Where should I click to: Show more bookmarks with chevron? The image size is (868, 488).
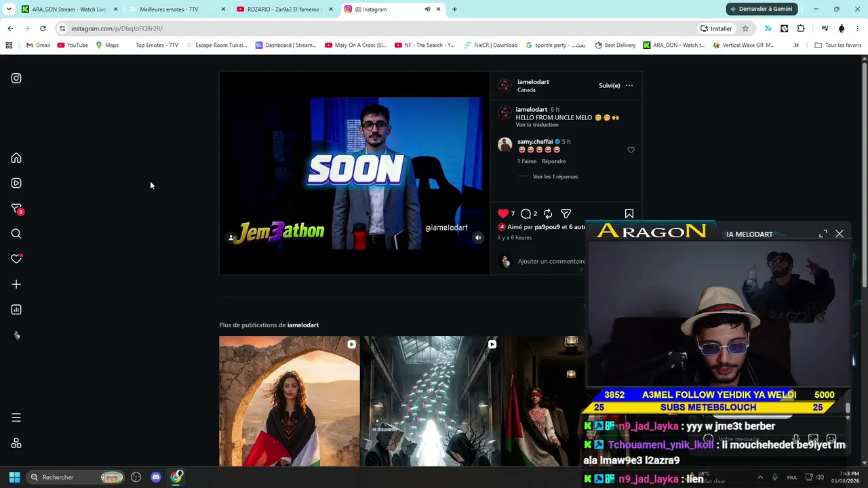point(796,45)
